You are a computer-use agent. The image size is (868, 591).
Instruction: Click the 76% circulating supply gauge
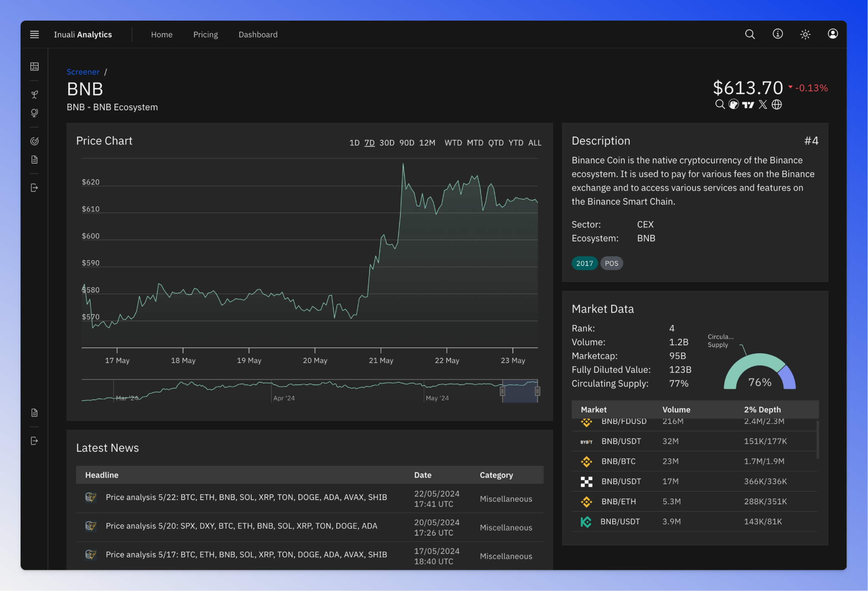point(760,372)
